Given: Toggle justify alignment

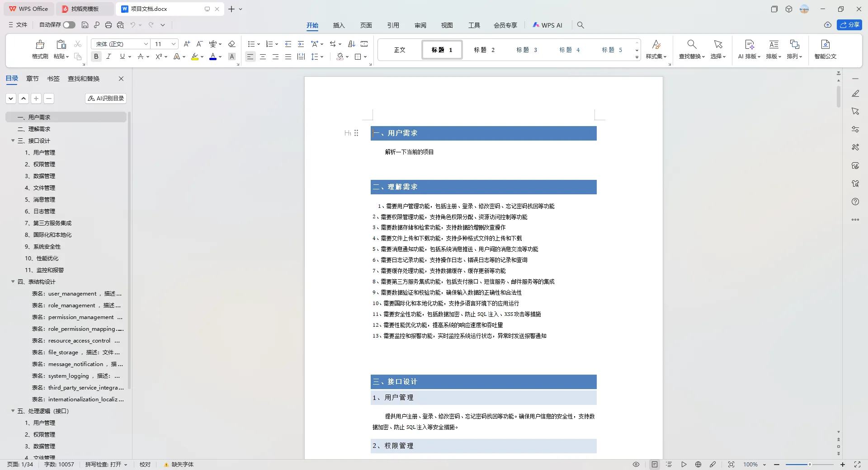Looking at the screenshot, I should coord(288,56).
